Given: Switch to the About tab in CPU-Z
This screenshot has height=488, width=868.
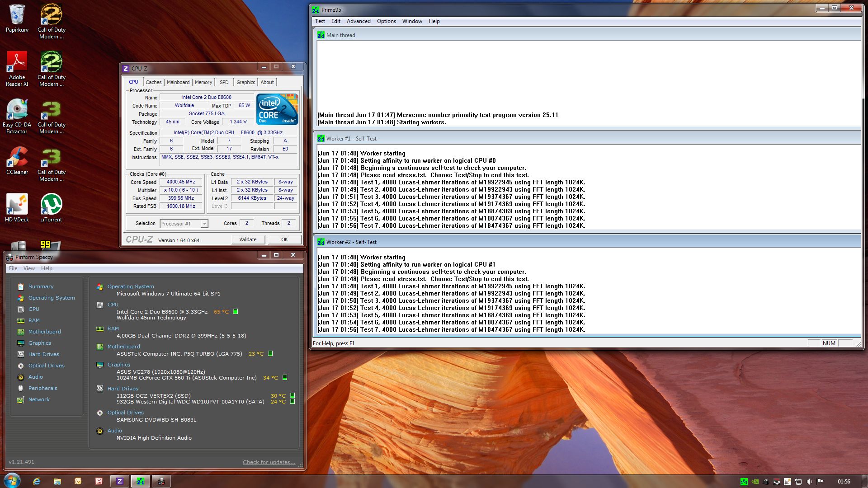Looking at the screenshot, I should click(267, 82).
